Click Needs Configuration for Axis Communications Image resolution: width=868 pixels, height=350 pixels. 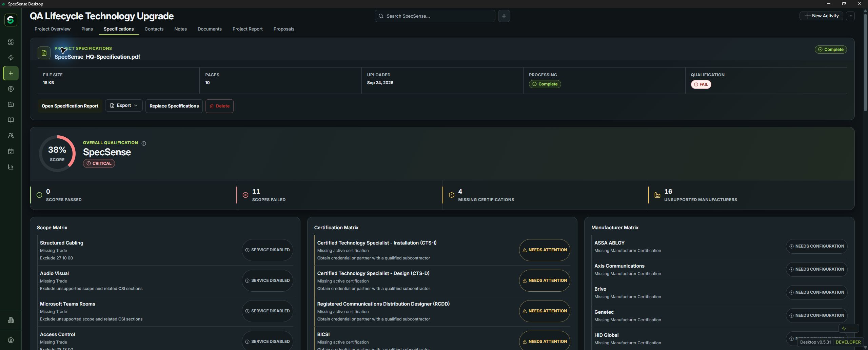click(816, 270)
